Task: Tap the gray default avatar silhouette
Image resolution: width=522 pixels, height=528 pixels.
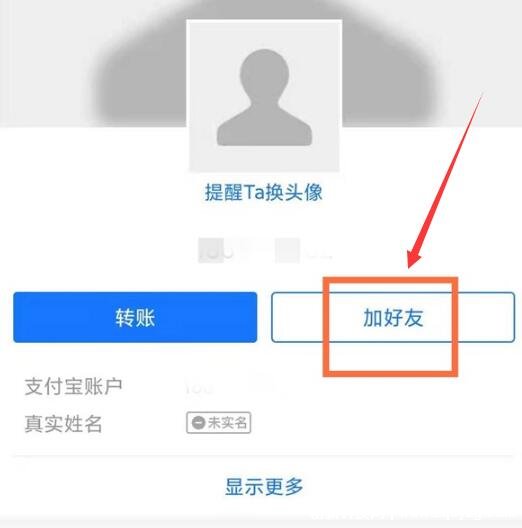Action: pyautogui.click(x=264, y=98)
